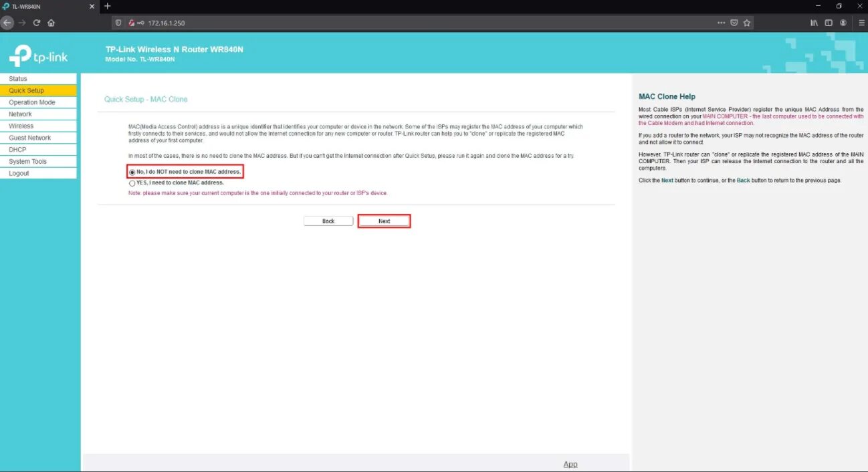Click the tp-link logo
Screen dimensions: 868x472
pyautogui.click(x=39, y=55)
